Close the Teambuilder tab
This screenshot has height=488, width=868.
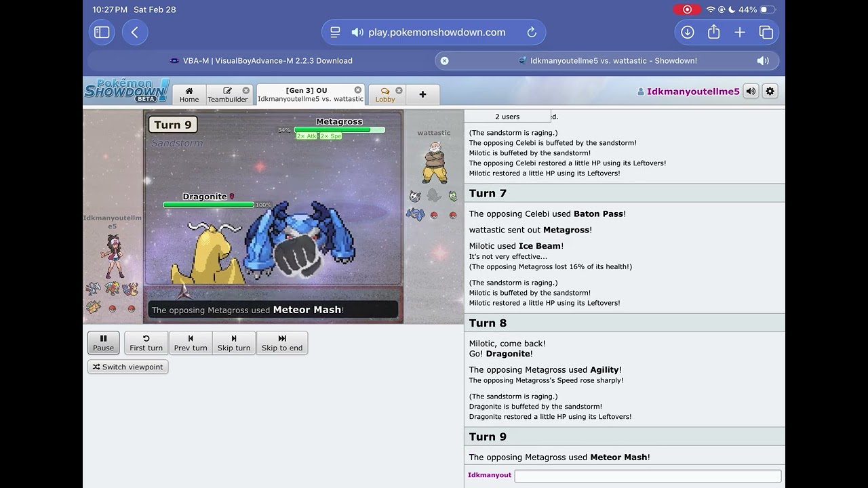[246, 90]
